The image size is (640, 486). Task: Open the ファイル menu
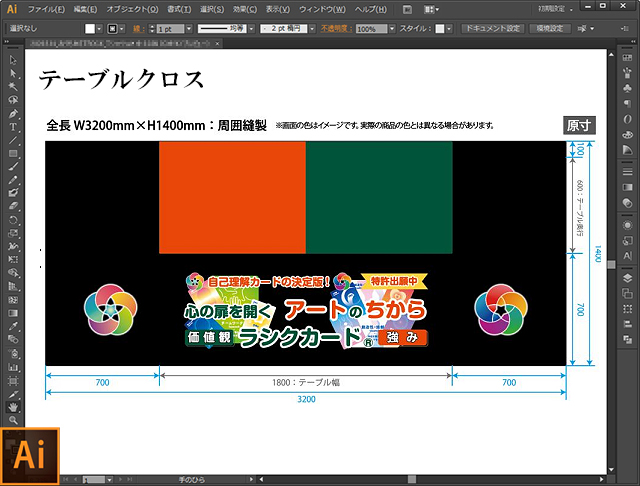[x=46, y=9]
